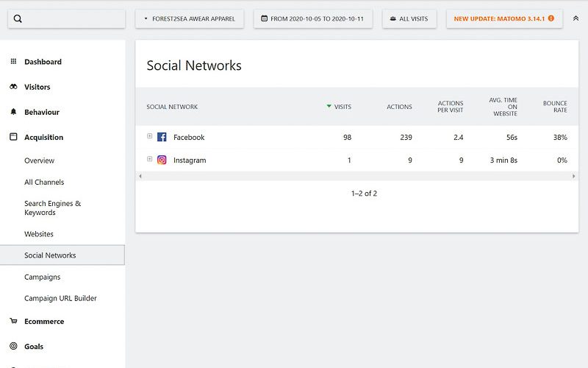The height and width of the screenshot is (368, 588).
Task: Open the Campaign URL Builder link
Action: 60,299
